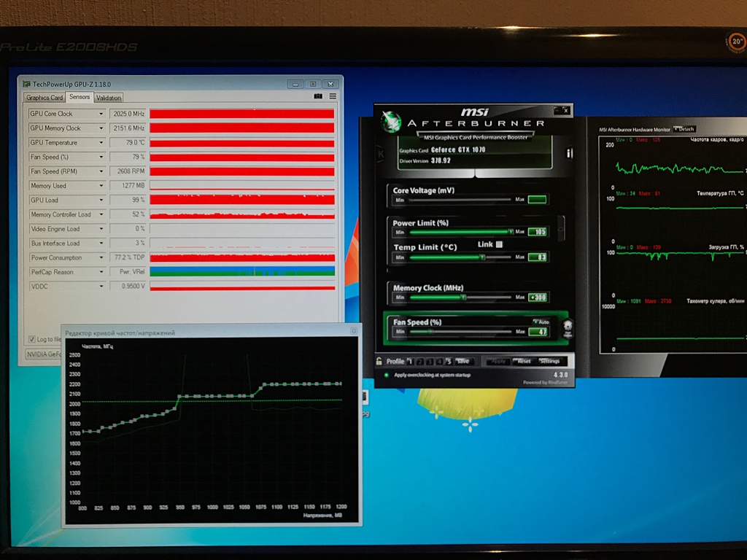Minimize the MSI Afterburner window
747x560 pixels.
click(x=557, y=111)
